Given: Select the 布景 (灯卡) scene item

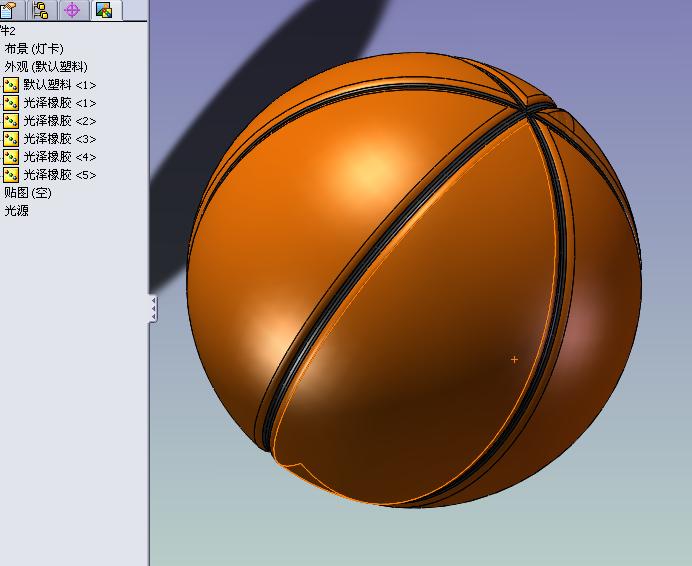Looking at the screenshot, I should coord(34,49).
